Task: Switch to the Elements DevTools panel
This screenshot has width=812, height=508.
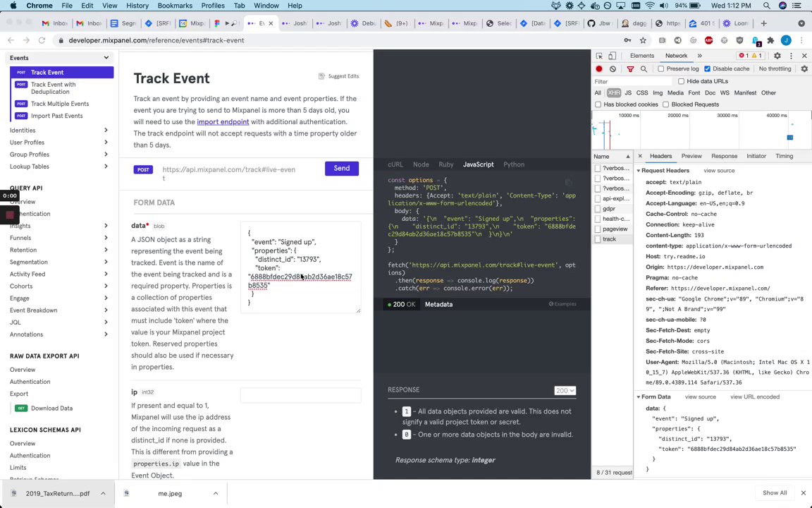Action: point(642,56)
